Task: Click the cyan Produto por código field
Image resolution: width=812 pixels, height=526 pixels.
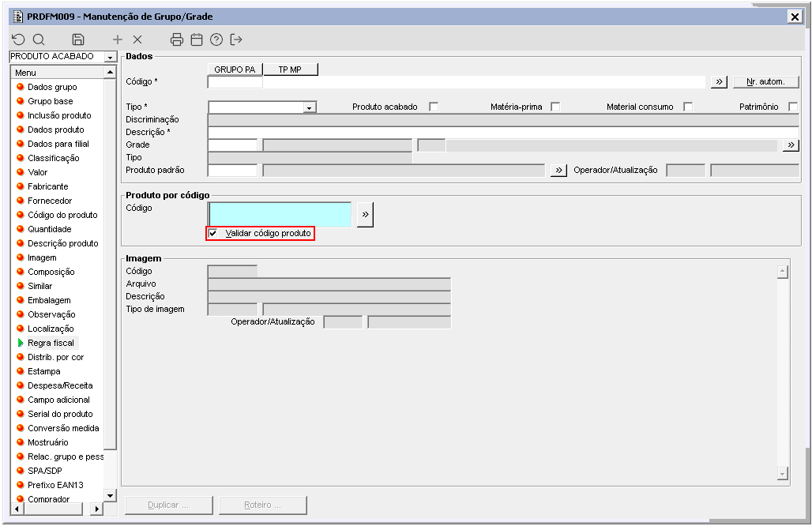Action: tap(280, 214)
